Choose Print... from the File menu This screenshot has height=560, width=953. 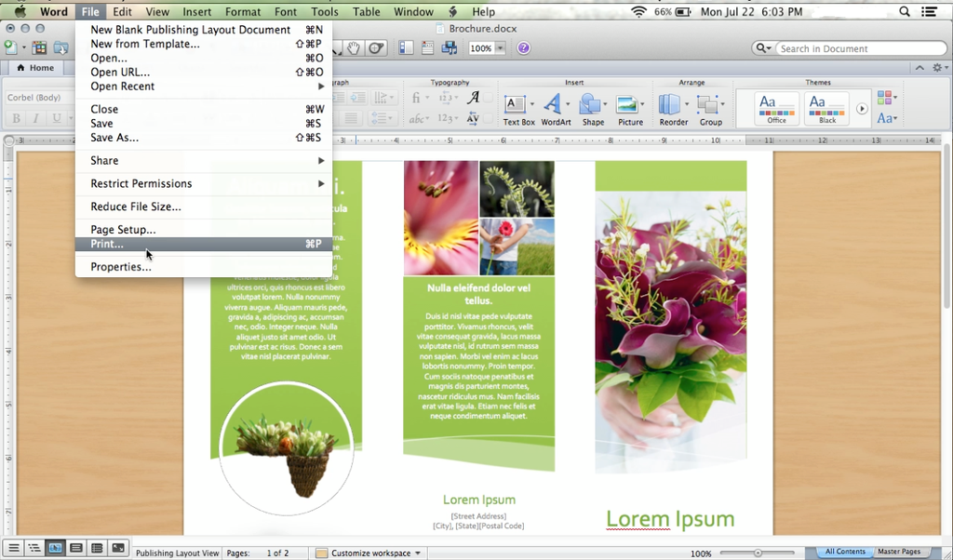coord(204,244)
